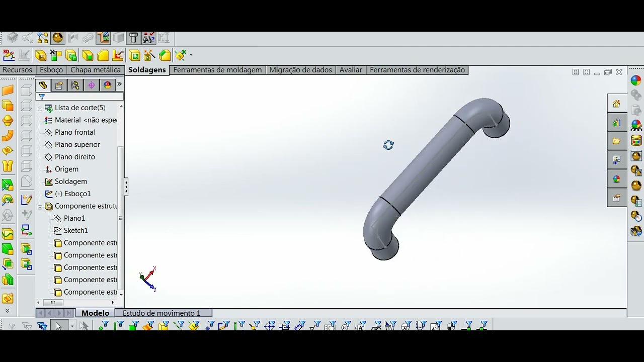
Task: Open the Ferramentas de moldagem tab
Action: point(217,70)
